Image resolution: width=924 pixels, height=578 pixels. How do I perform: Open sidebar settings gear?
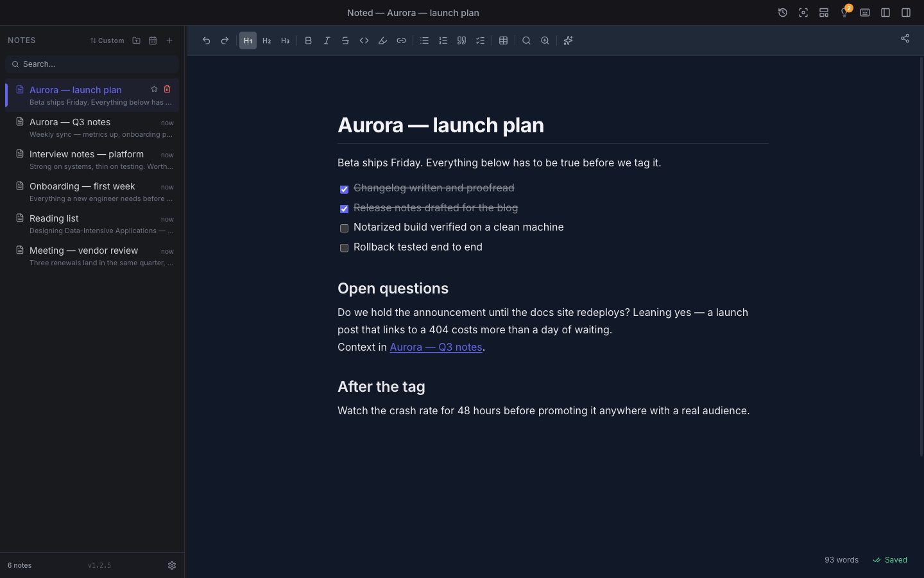172,566
